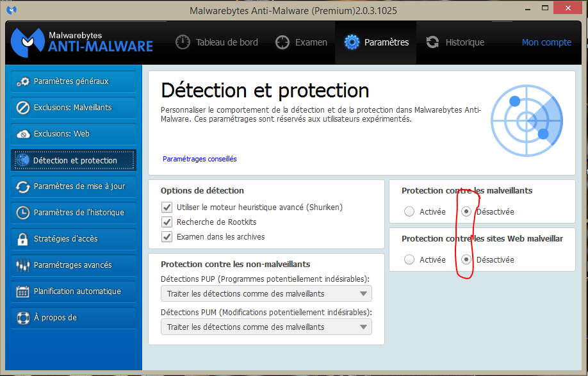Viewport: 588px width, 376px height.
Task: Open Exclusions: Web in the sidebar
Action: (74, 134)
